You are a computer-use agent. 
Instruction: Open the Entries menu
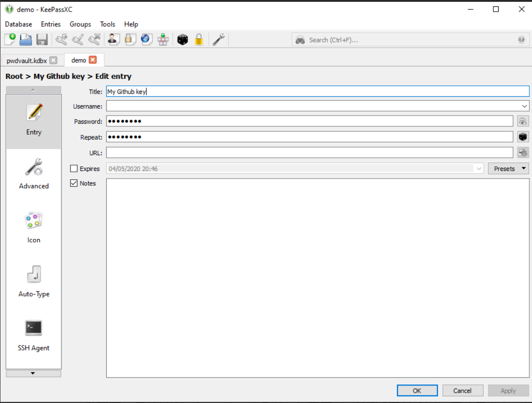[x=50, y=24]
